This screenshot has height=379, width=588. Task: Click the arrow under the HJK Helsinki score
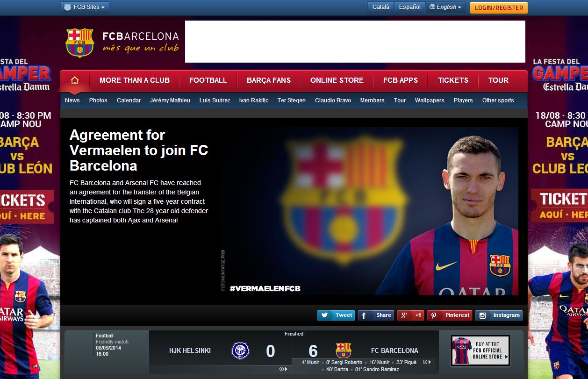[283, 369]
